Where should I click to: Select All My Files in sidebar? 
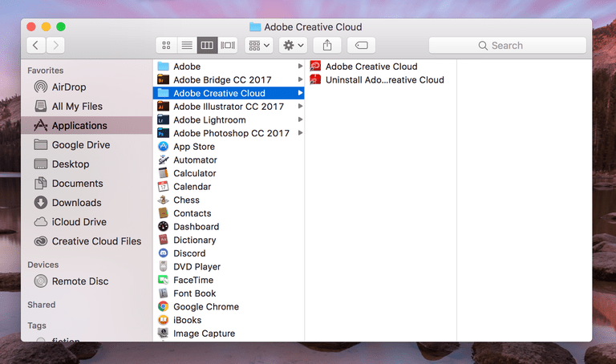click(87, 106)
